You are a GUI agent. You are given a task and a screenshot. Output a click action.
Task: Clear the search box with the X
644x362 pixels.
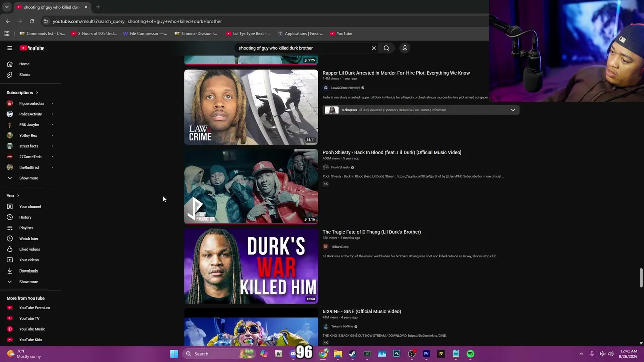point(374,48)
